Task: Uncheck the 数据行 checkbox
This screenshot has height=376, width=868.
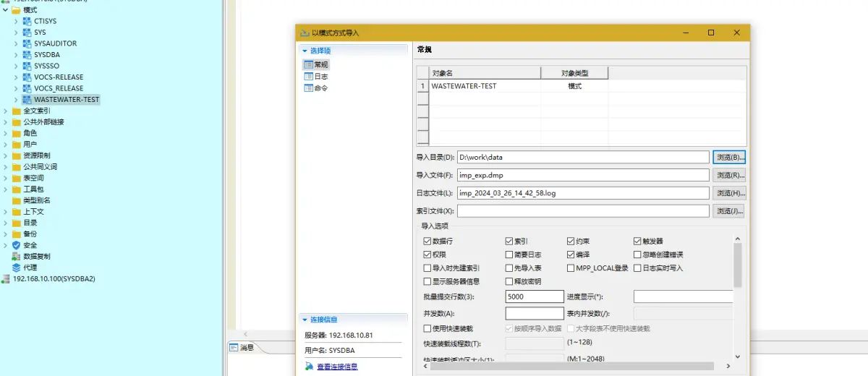Action: (x=427, y=242)
